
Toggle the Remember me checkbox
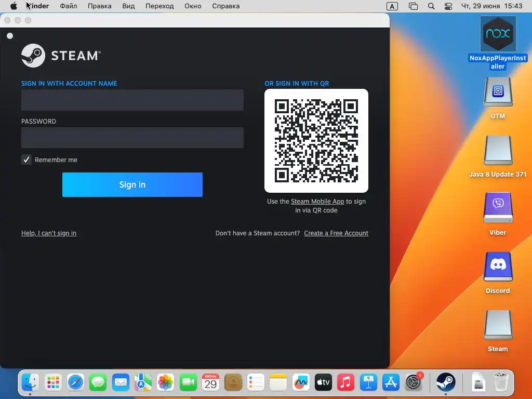click(x=26, y=159)
